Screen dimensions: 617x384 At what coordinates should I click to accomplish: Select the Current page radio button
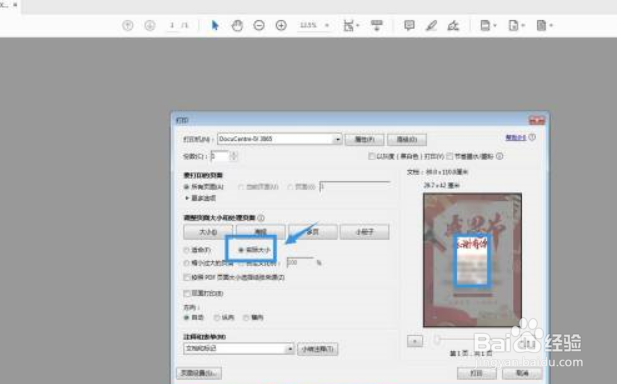point(241,187)
